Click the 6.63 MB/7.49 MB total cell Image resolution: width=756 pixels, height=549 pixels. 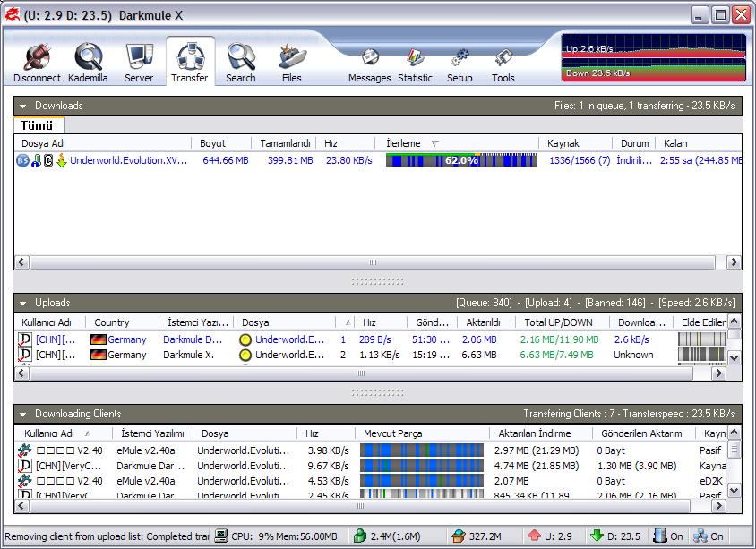coord(556,356)
